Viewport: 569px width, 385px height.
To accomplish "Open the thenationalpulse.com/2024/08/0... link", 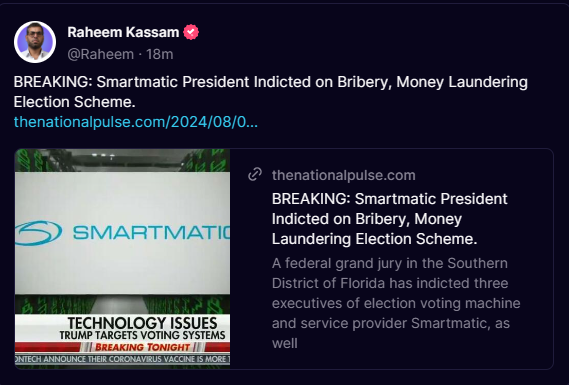I will pyautogui.click(x=136, y=122).
